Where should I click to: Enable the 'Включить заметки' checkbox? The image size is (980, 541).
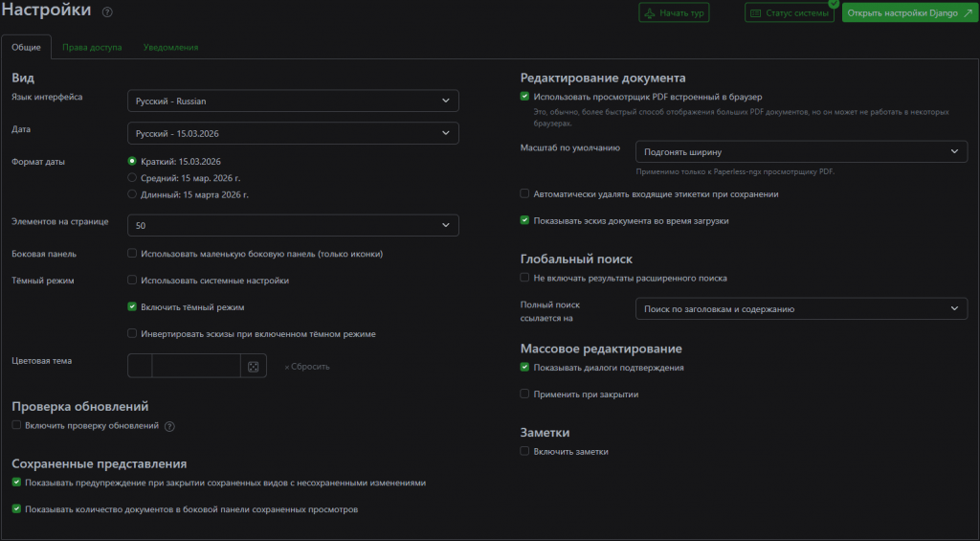pos(524,451)
